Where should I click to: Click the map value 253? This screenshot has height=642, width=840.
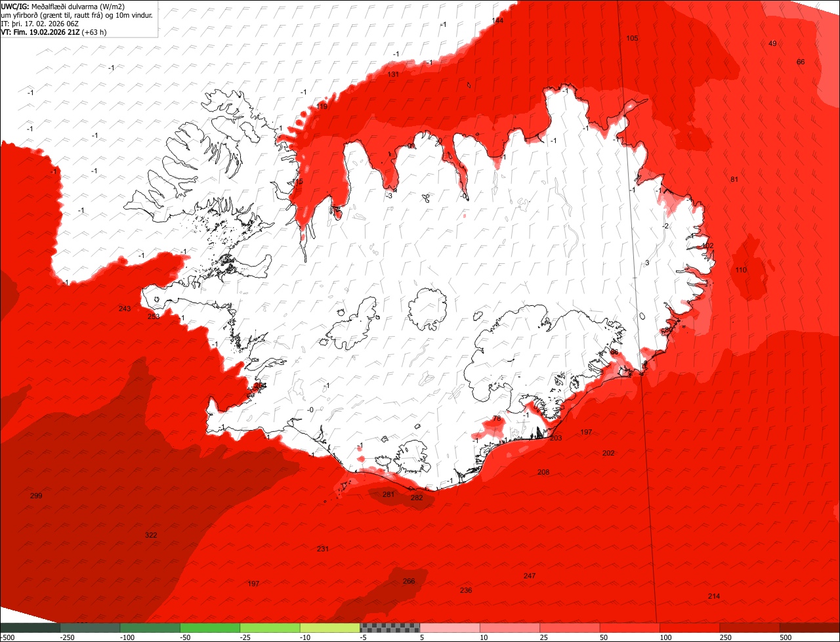click(154, 317)
